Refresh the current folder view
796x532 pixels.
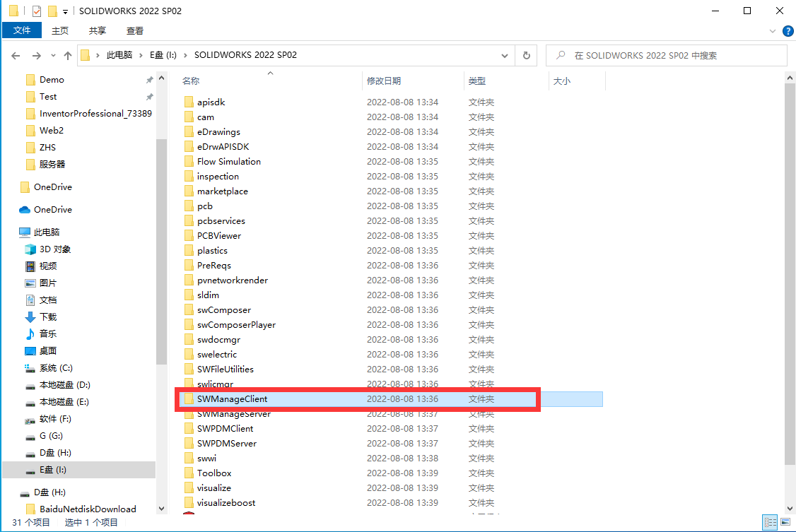pos(527,55)
